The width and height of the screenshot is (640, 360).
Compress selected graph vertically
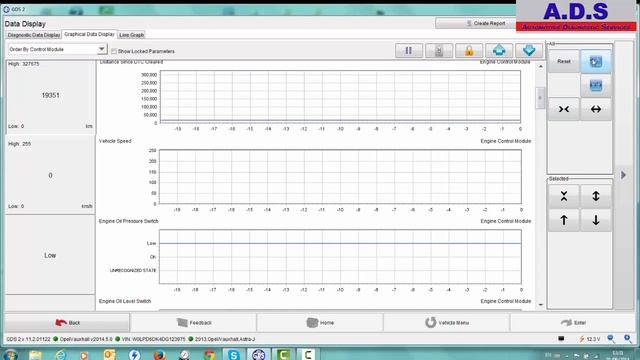pos(564,196)
